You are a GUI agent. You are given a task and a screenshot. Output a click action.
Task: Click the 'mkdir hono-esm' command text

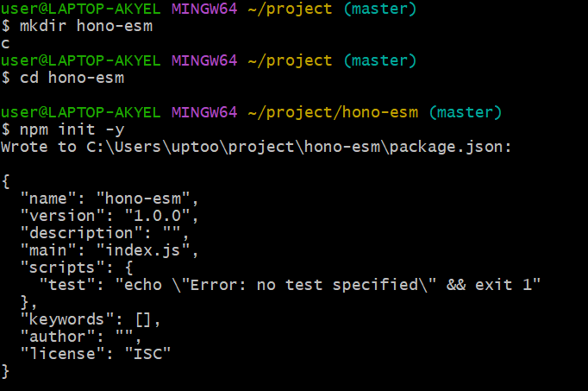point(86,26)
